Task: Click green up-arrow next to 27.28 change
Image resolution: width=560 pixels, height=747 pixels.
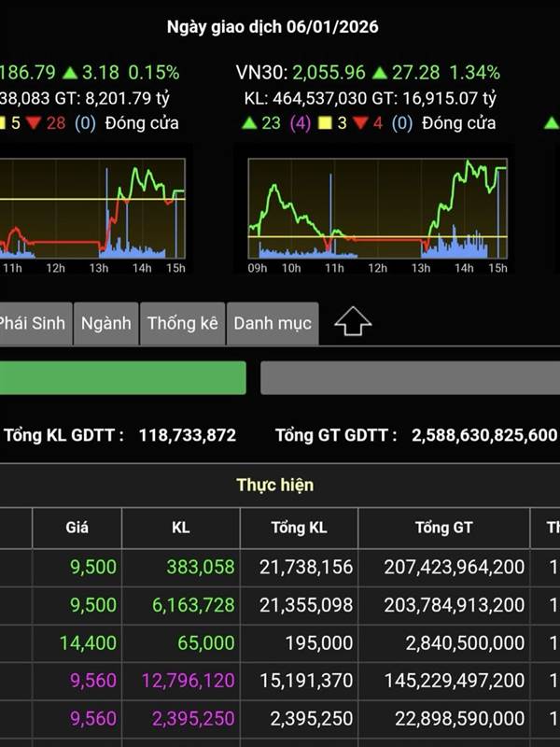Action: coord(380,72)
